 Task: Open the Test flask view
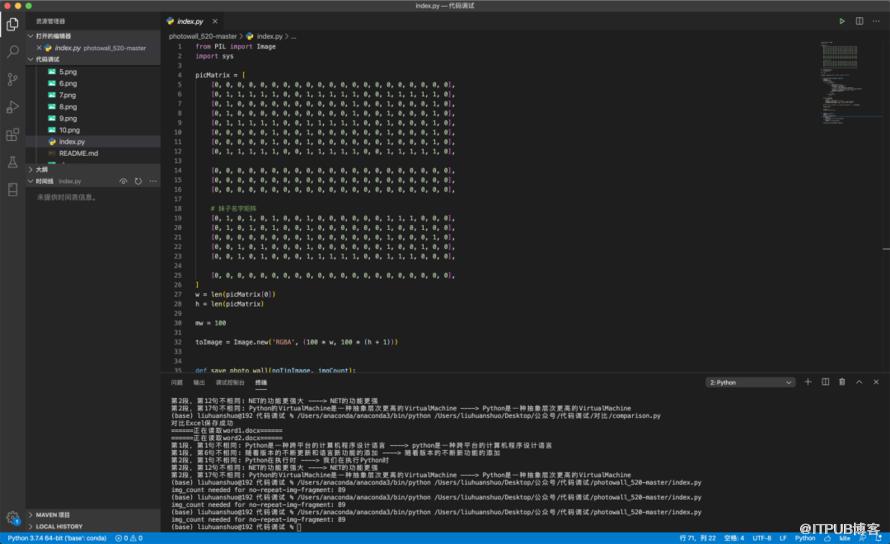12,162
